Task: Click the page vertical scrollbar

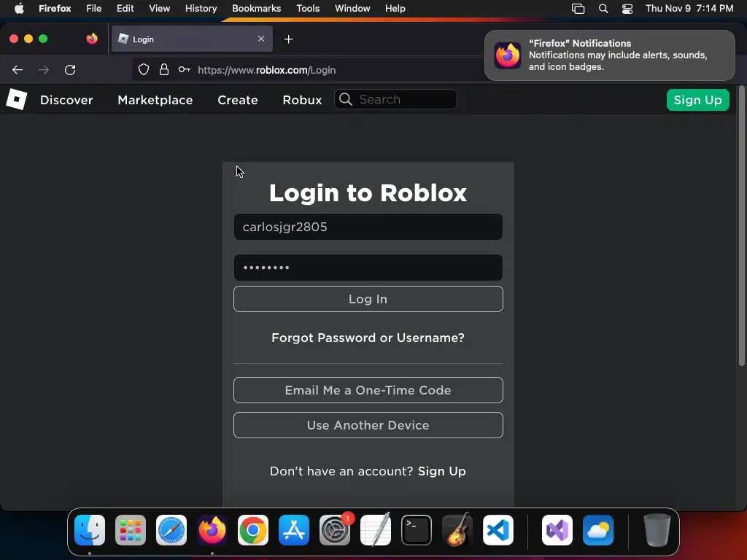Action: pyautogui.click(x=741, y=226)
